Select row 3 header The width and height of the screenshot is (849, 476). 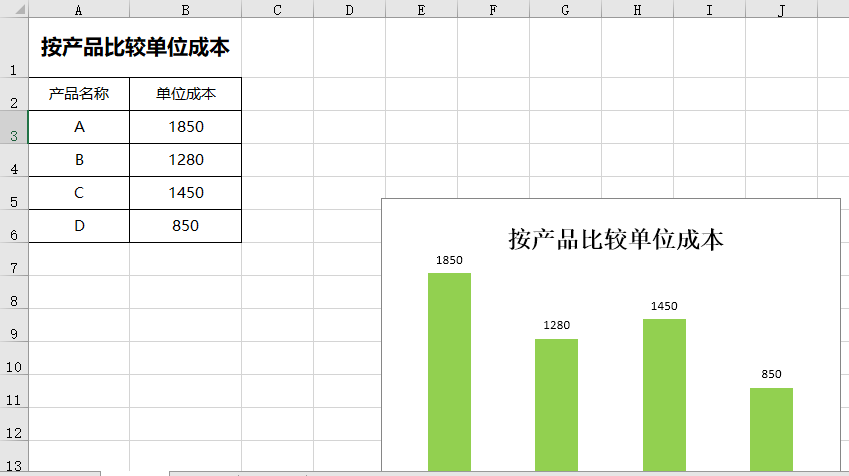[13, 128]
